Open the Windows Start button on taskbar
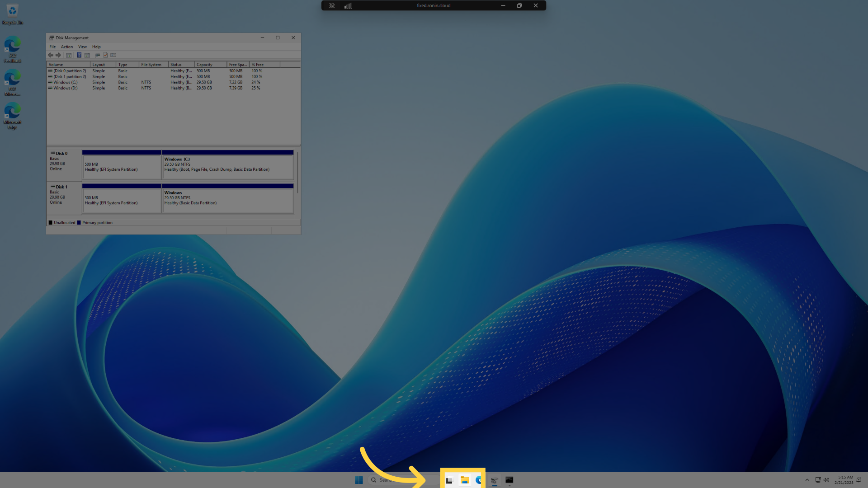This screenshot has height=488, width=868. (x=359, y=480)
